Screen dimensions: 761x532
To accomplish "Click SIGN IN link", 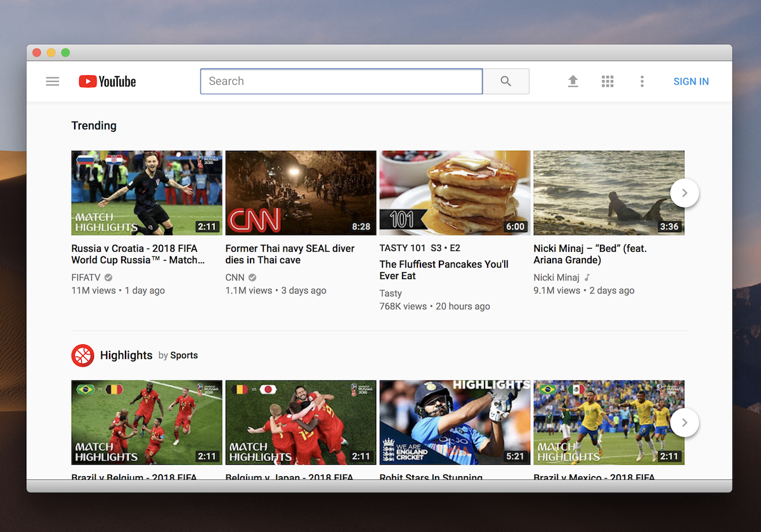I will tap(691, 81).
